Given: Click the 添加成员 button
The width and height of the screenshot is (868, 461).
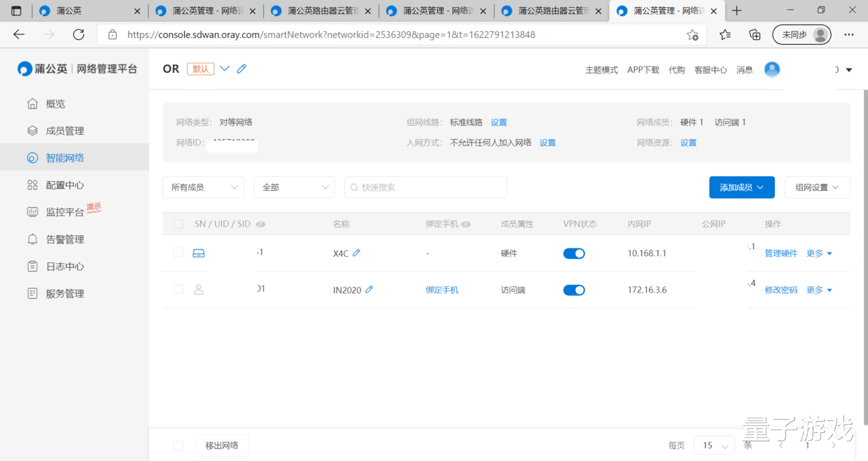Looking at the screenshot, I should coord(741,187).
